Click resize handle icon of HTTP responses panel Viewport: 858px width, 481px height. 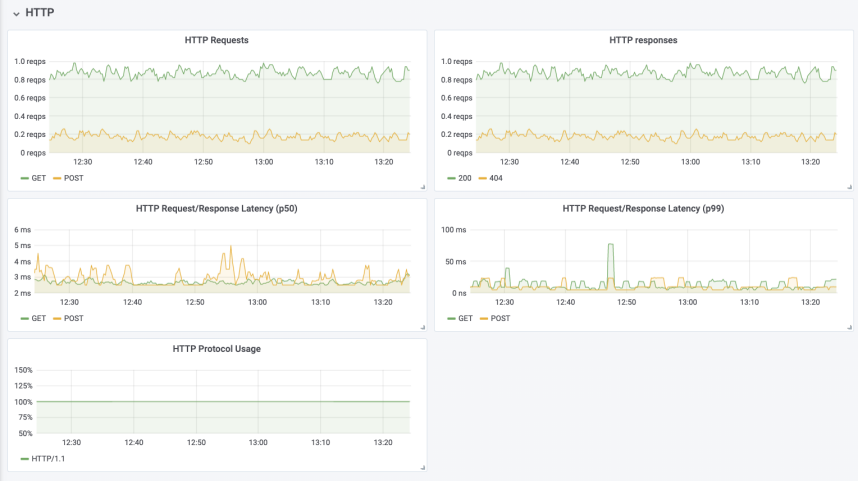pyautogui.click(x=849, y=187)
